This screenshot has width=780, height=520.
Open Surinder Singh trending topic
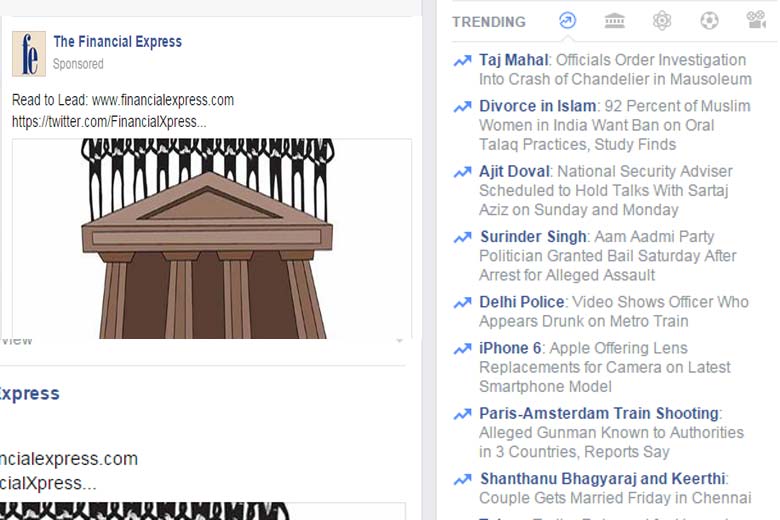533,237
